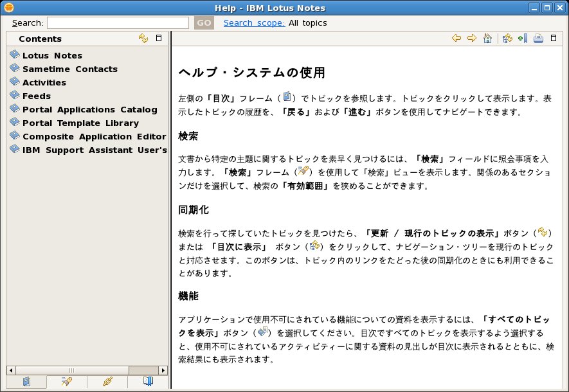Switch to the Bookmarks tab at bottom
The width and height of the screenshot is (569, 392).
(x=148, y=382)
